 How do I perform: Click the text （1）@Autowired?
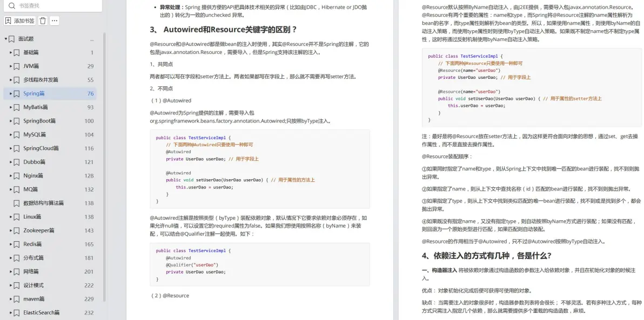click(x=170, y=100)
